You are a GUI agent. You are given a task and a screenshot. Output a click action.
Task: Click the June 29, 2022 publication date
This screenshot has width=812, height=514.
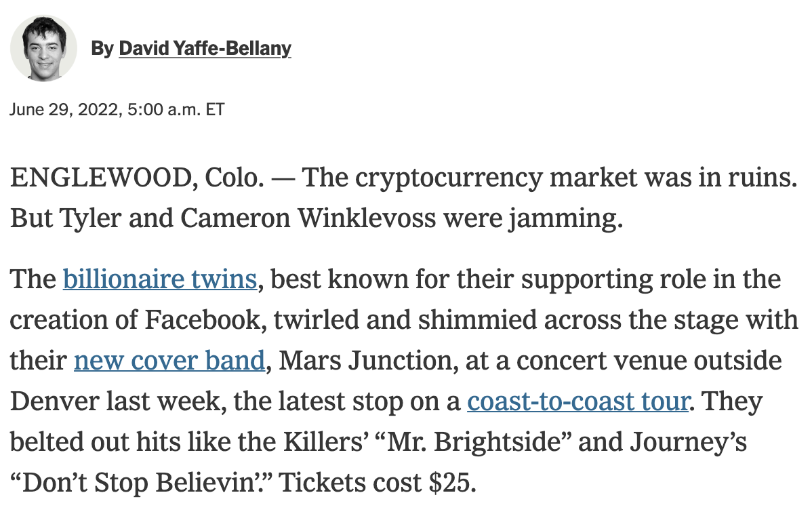pos(62,109)
